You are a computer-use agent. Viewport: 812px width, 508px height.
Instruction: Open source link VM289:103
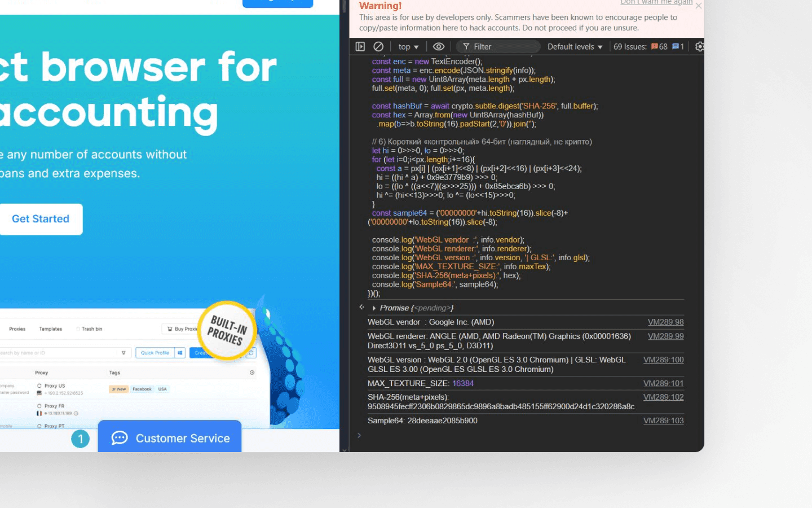663,421
